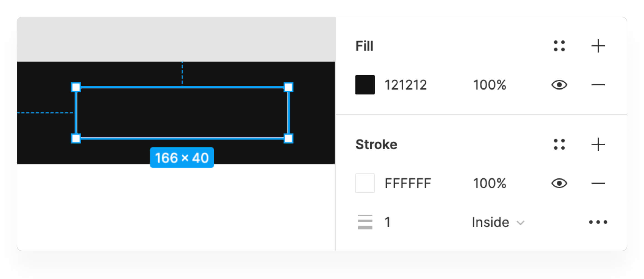This screenshot has height=279, width=644.
Task: Click the top-left resize handle of rectangle
Action: coord(76,87)
